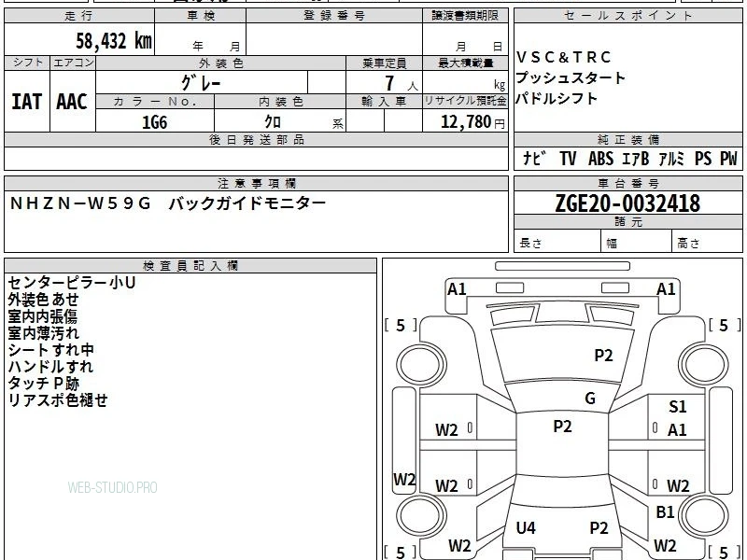The image size is (747, 560).
Task: Click the ナビ equipment mark
Action: (x=534, y=158)
